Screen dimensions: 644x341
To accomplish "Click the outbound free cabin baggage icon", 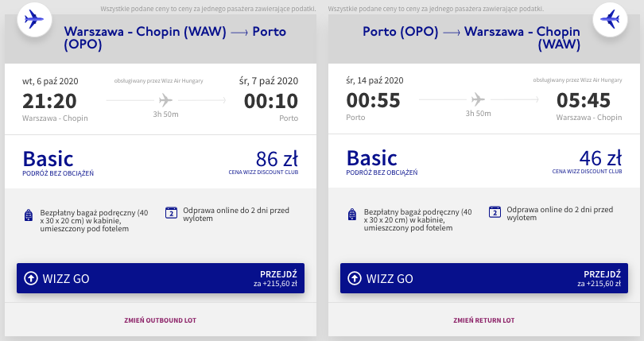I will tap(29, 215).
